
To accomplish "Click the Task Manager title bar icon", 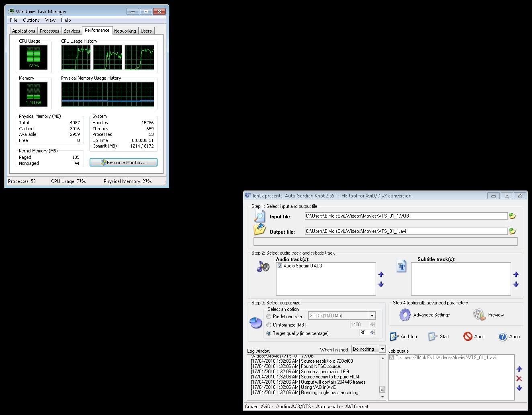I will [11, 11].
